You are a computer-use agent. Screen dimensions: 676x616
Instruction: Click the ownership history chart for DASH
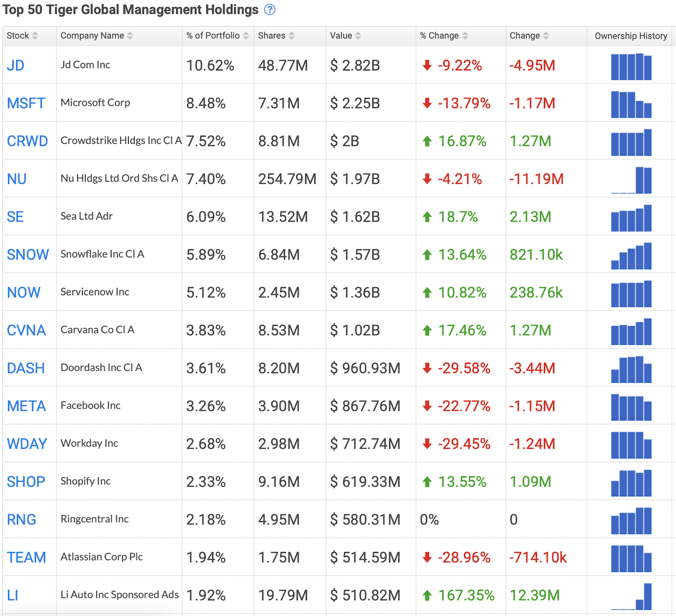tap(631, 369)
